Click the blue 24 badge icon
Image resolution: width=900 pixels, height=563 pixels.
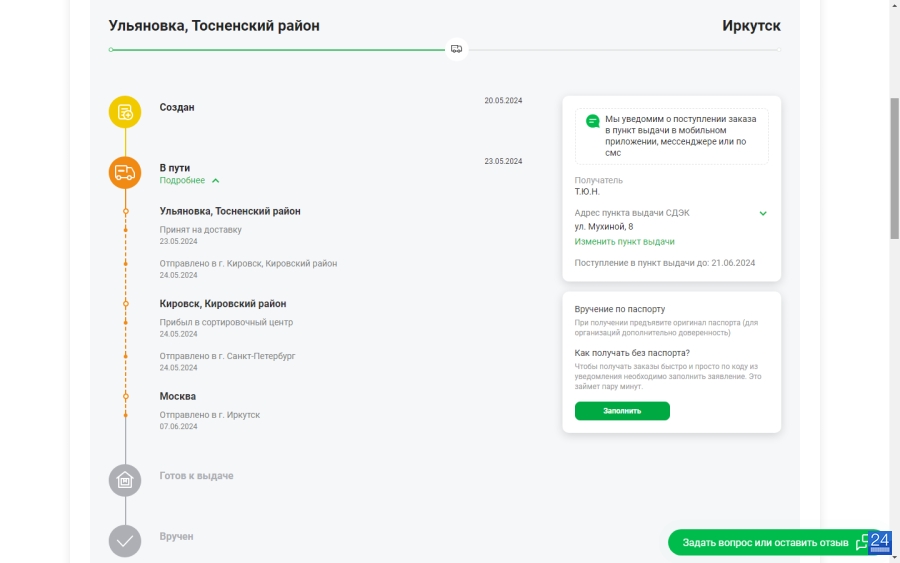coord(879,542)
